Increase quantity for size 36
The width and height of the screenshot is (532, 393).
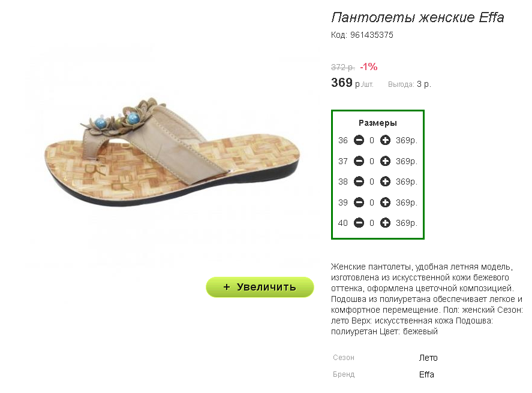385,140
